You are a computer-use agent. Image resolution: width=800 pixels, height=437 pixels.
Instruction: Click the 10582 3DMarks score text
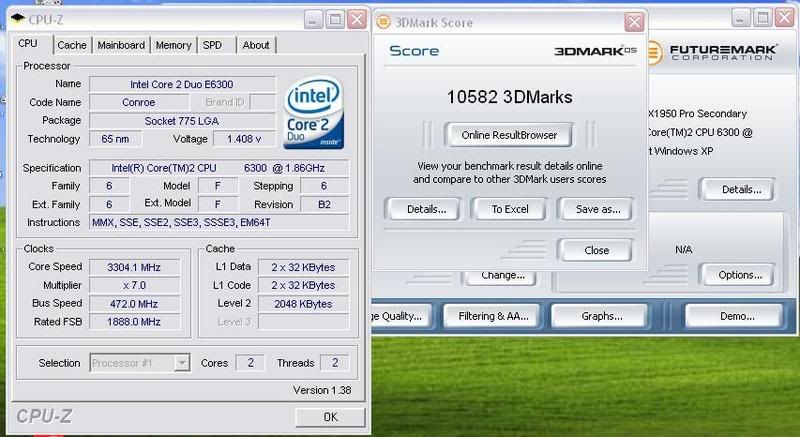pyautogui.click(x=510, y=97)
